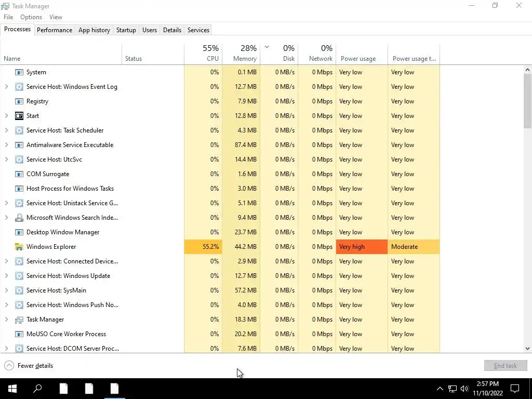The image size is (532, 399).
Task: Sort by the CPU column header
Action: pos(203,54)
